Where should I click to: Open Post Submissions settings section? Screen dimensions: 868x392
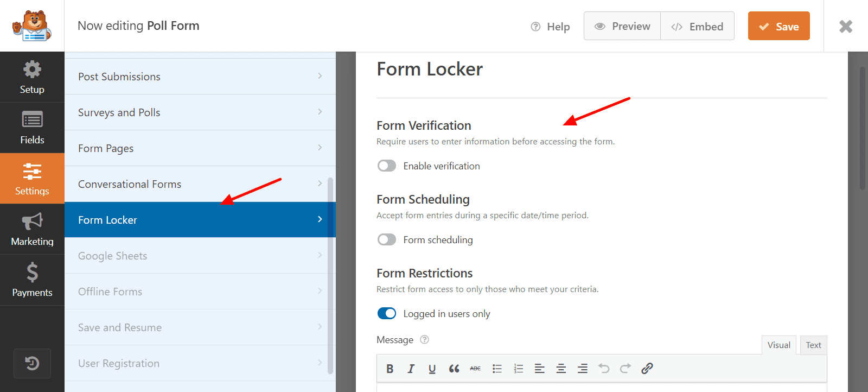tap(200, 77)
